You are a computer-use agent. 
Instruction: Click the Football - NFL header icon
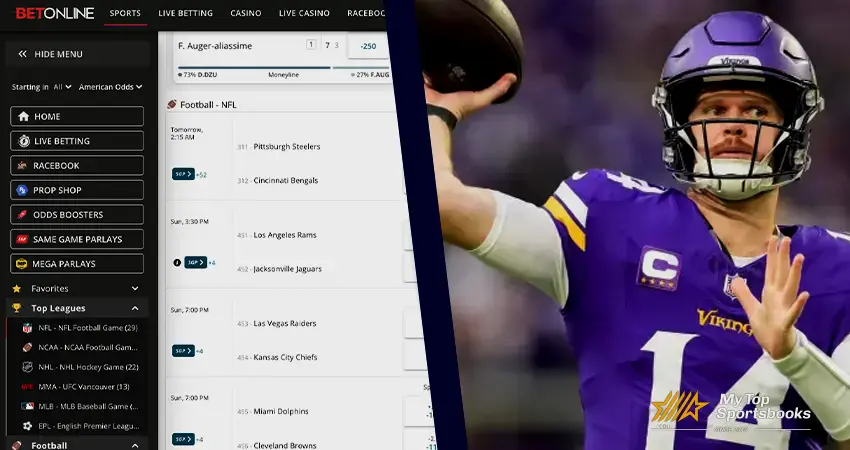click(172, 104)
